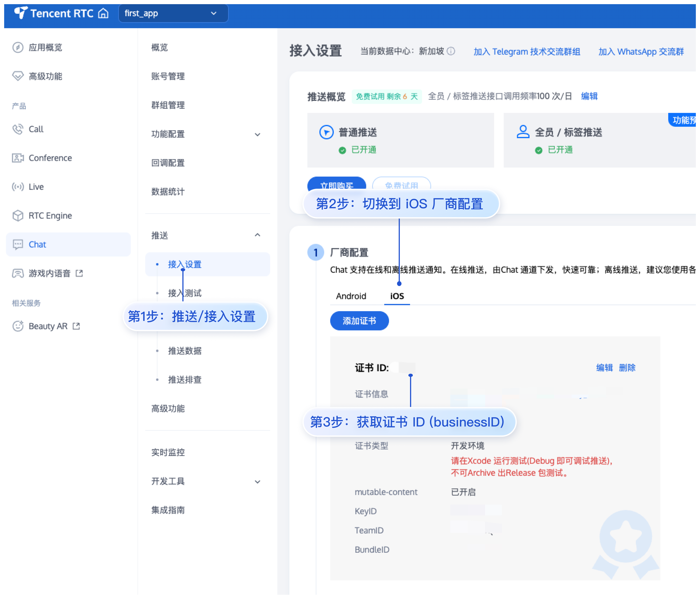Click 编辑 link next to certificate ID
The image size is (700, 599).
click(x=604, y=367)
